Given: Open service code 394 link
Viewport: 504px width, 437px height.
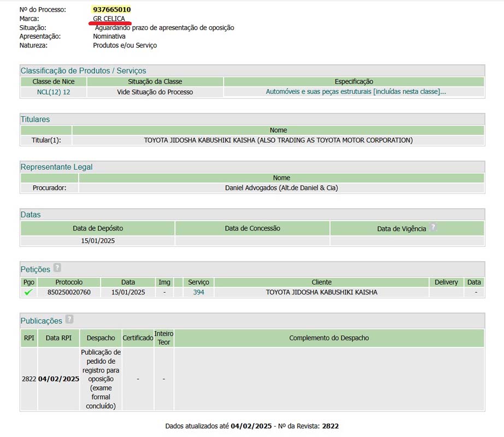Looking at the screenshot, I should click(x=198, y=292).
